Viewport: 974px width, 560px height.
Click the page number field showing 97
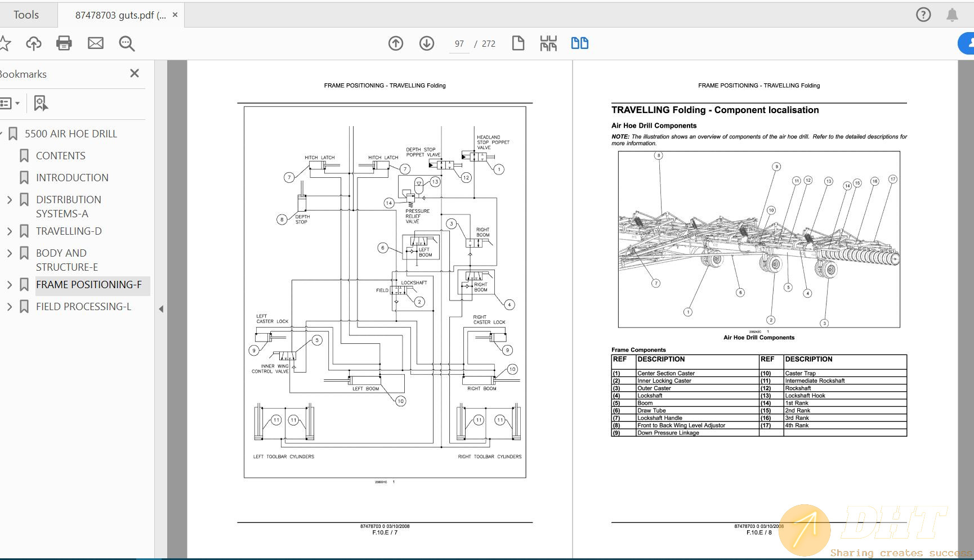[459, 43]
